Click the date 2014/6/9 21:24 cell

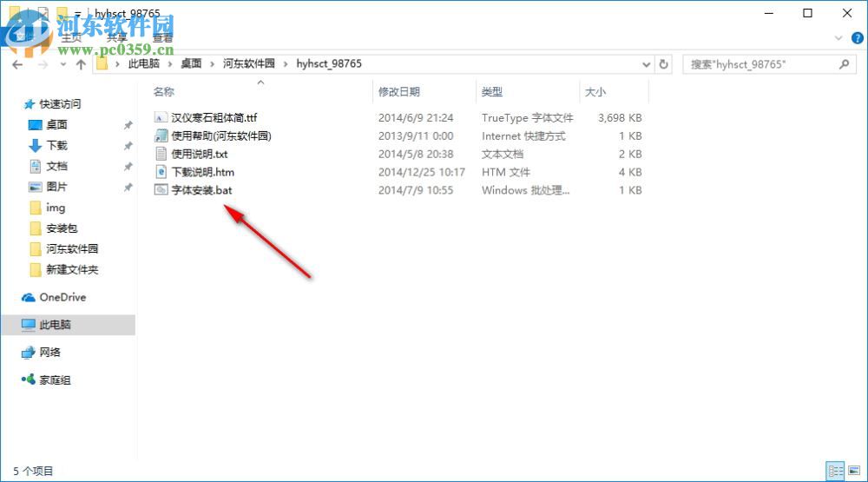[416, 117]
